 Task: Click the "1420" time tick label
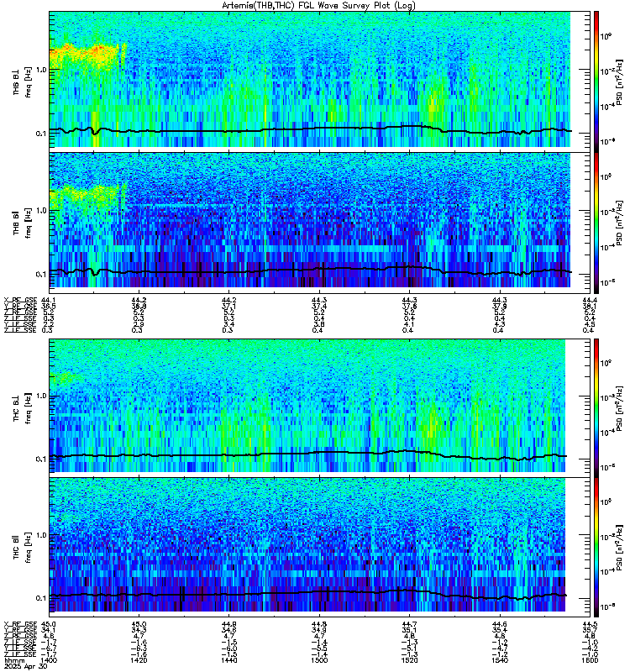pos(139,660)
